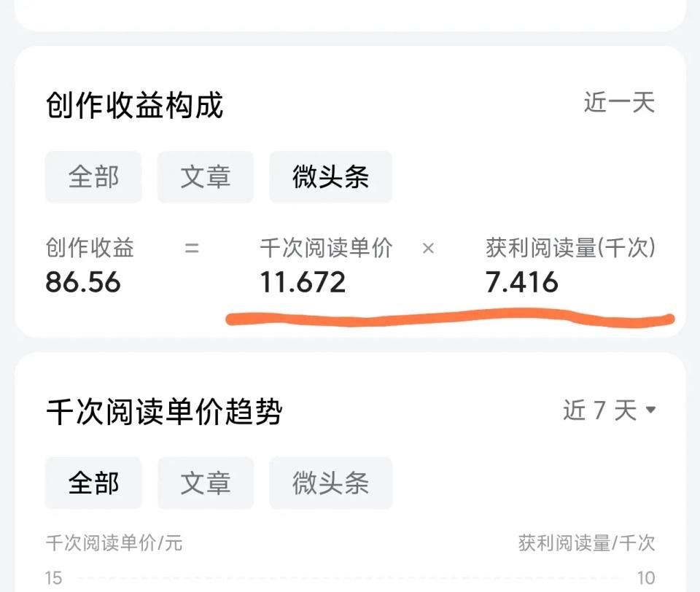The width and height of the screenshot is (700, 592).
Task: Click the orange underline highlight mark
Action: point(448,318)
